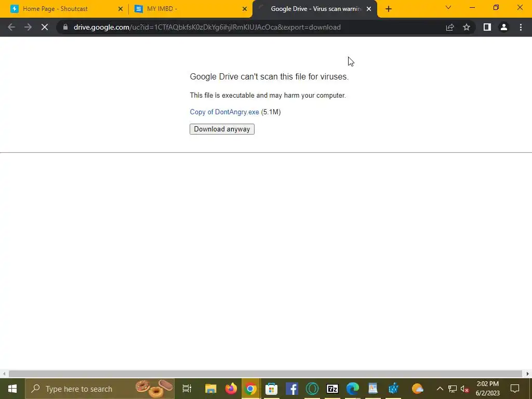
Task: Open a new browser tab
Action: (x=389, y=9)
